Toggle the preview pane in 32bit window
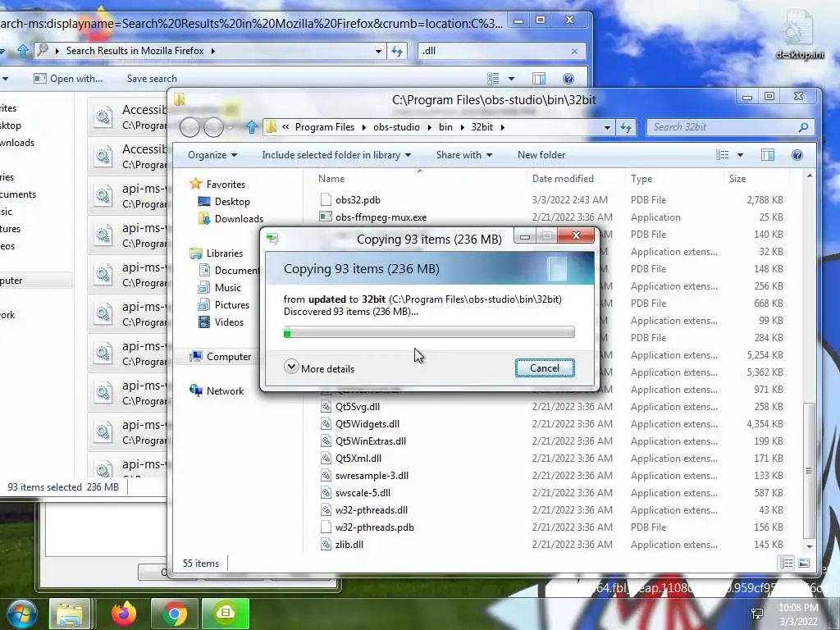 [768, 155]
